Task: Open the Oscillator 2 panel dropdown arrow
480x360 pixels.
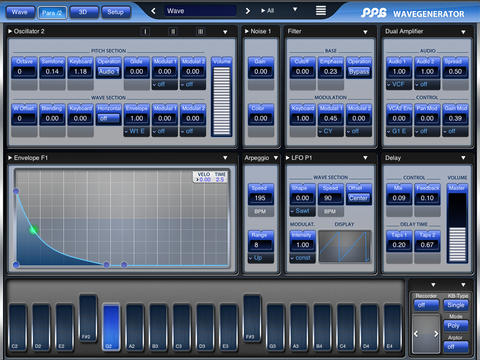Action: pos(225,32)
